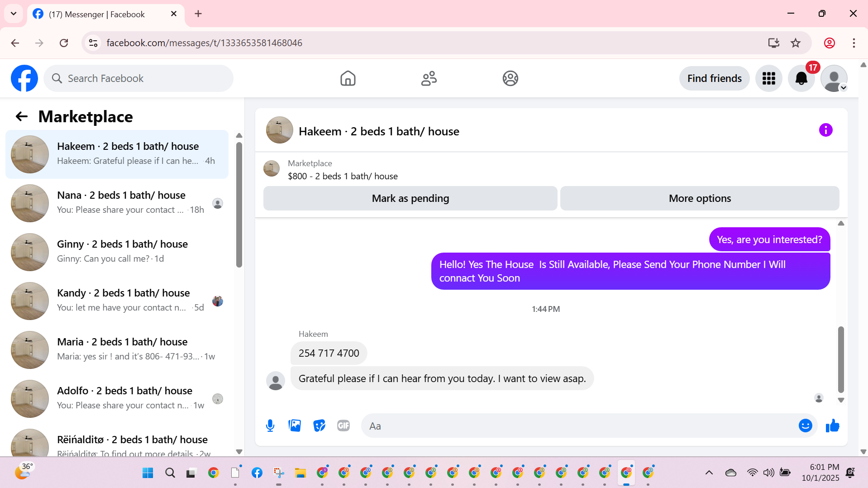
Task: Open the Facebook logo home link
Action: pyautogui.click(x=24, y=78)
